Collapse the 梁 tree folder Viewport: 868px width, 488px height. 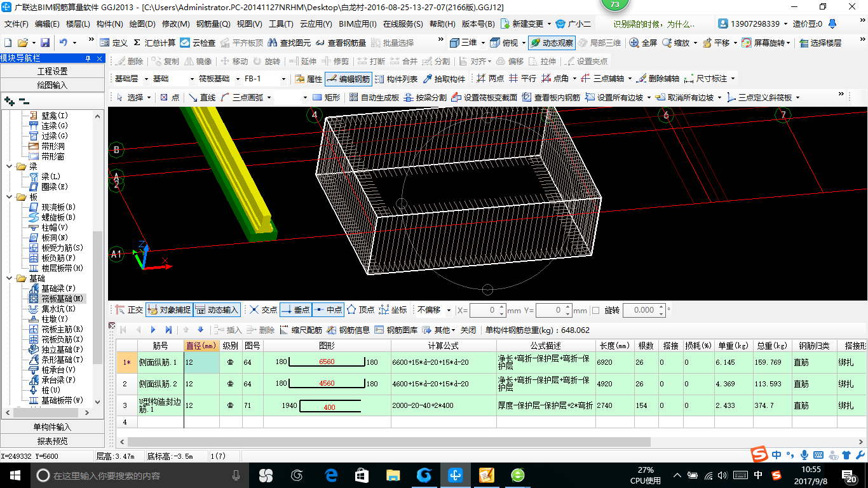pos(10,166)
